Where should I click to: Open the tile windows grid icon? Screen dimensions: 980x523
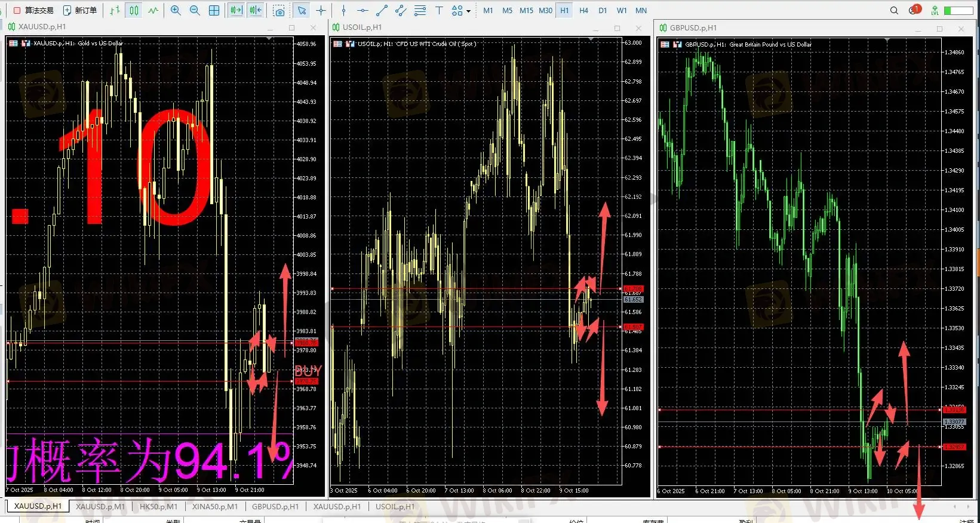[x=214, y=10]
